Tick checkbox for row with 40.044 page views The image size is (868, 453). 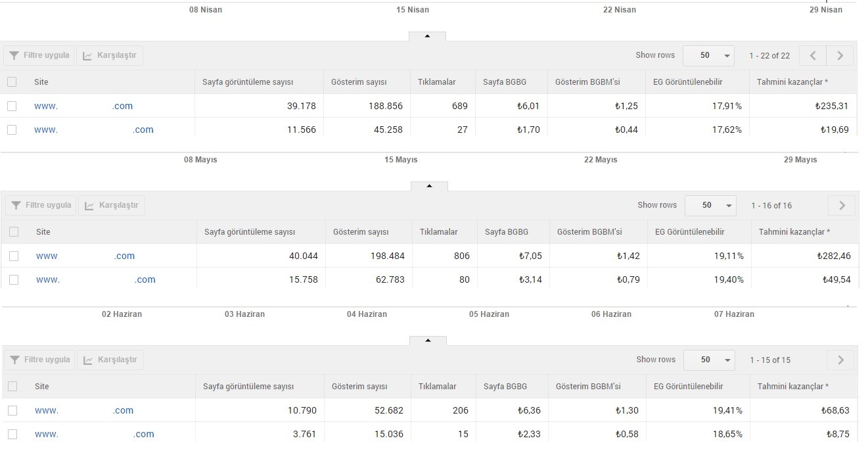tap(14, 256)
